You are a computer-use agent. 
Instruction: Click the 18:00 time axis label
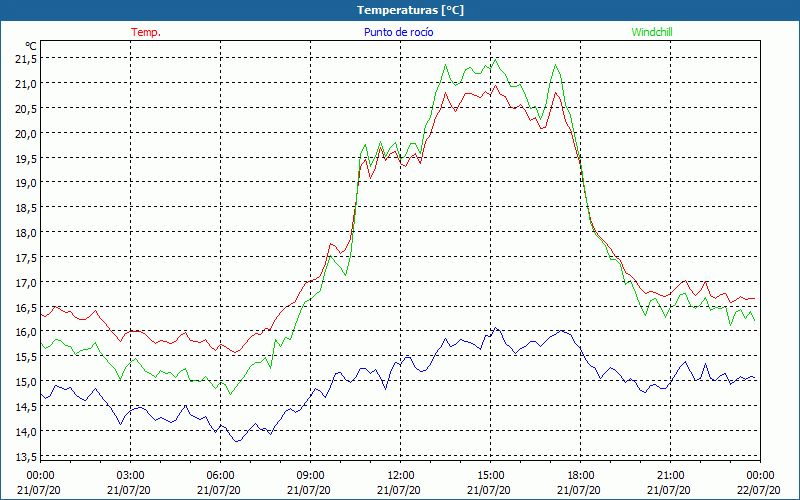coord(581,476)
